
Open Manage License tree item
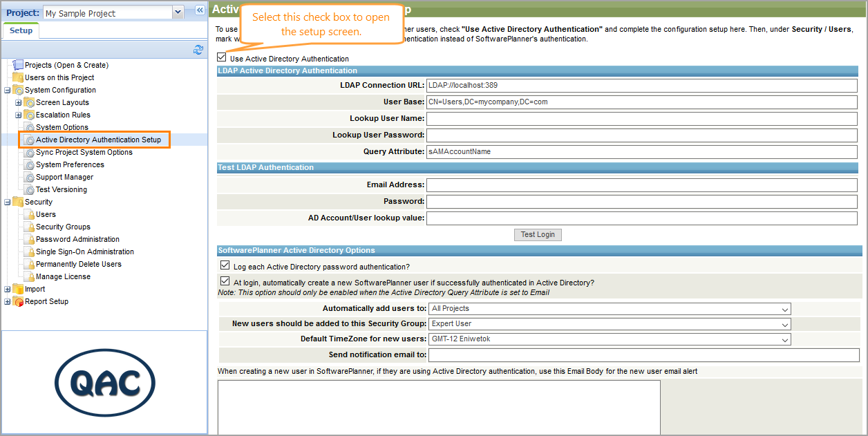[63, 276]
